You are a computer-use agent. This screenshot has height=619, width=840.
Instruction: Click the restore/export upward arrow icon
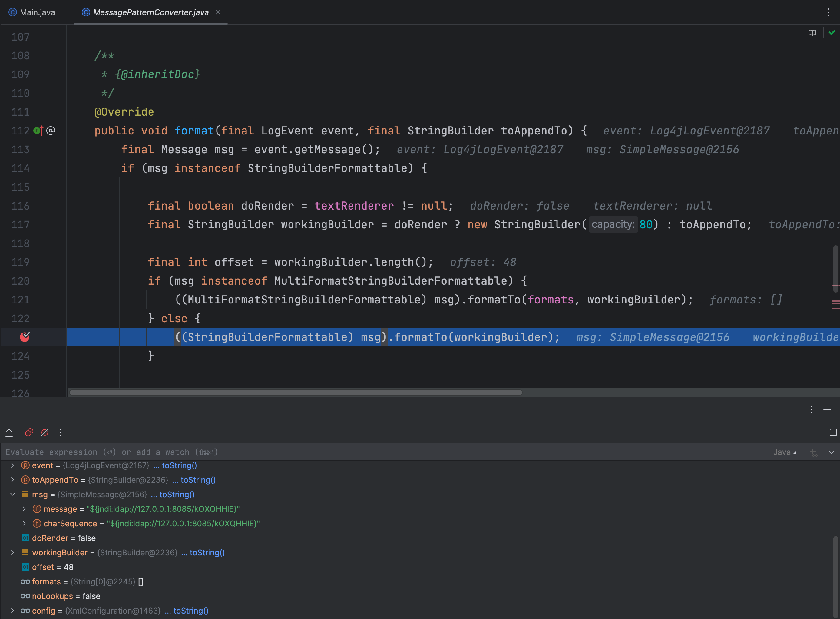(x=9, y=432)
